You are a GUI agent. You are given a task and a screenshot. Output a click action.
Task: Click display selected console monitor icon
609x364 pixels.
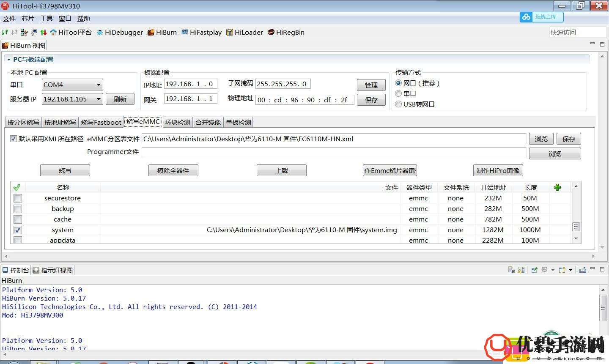coord(545,270)
